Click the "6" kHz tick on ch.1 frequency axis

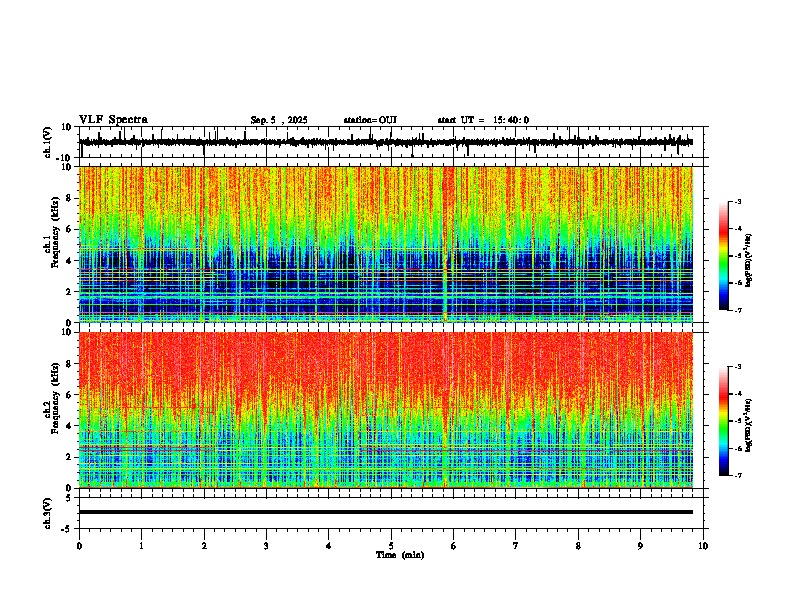(70, 229)
